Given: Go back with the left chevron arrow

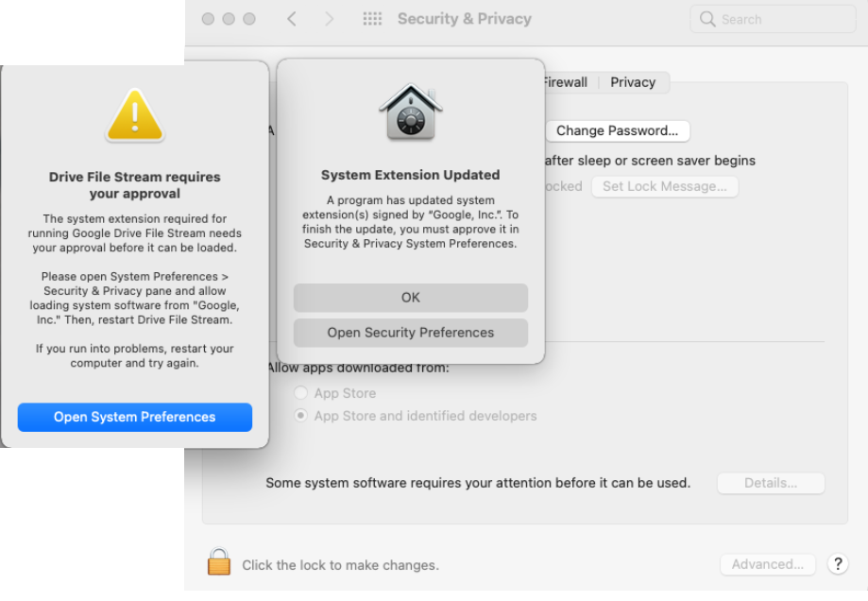Looking at the screenshot, I should pyautogui.click(x=292, y=19).
